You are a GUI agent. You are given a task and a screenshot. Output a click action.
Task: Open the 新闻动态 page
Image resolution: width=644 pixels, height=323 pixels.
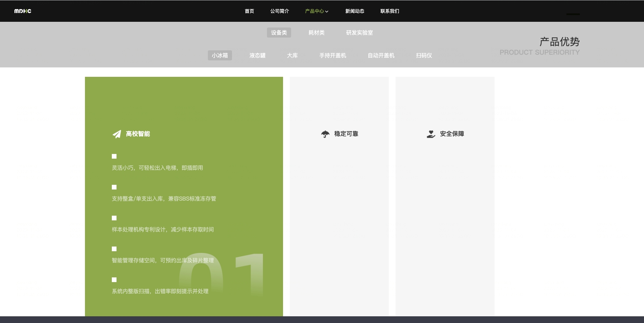(355, 11)
